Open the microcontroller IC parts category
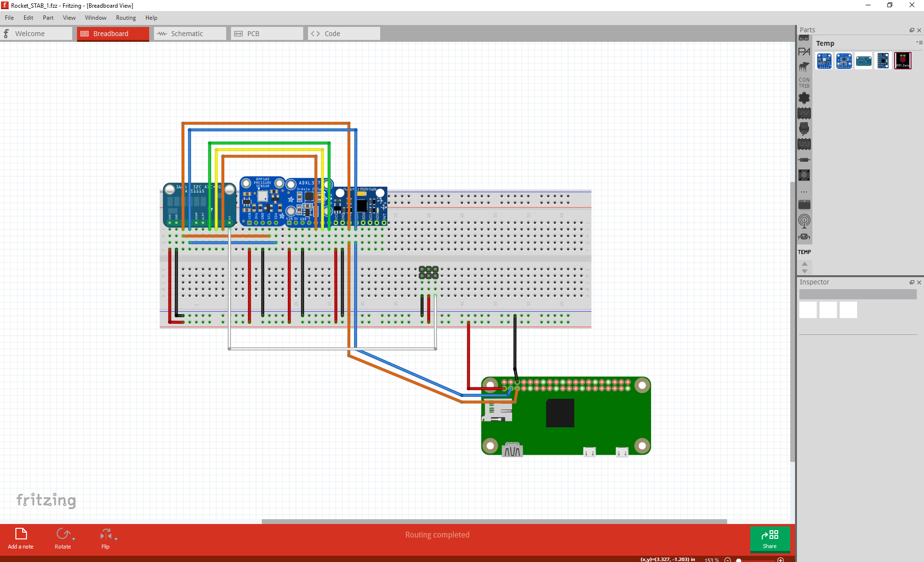The image size is (924, 562). [804, 204]
